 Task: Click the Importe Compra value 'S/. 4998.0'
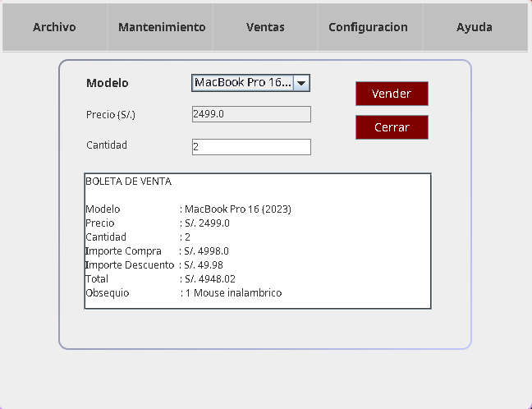206,250
